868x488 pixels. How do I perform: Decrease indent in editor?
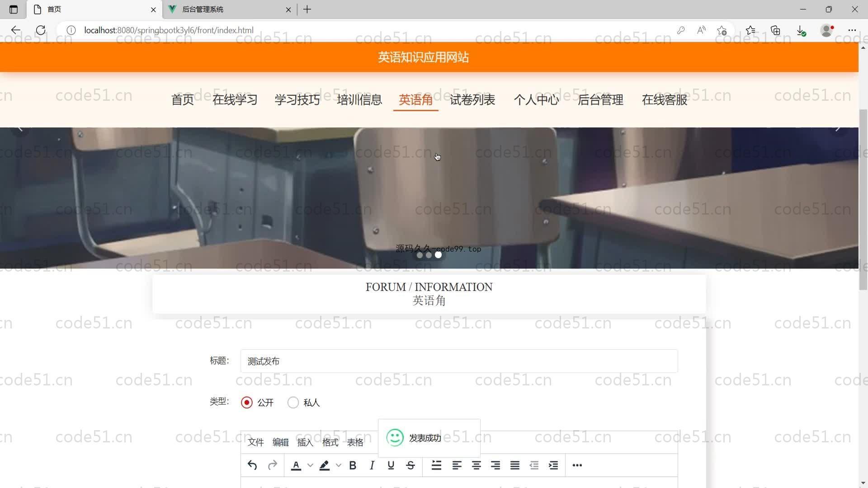[x=534, y=465]
